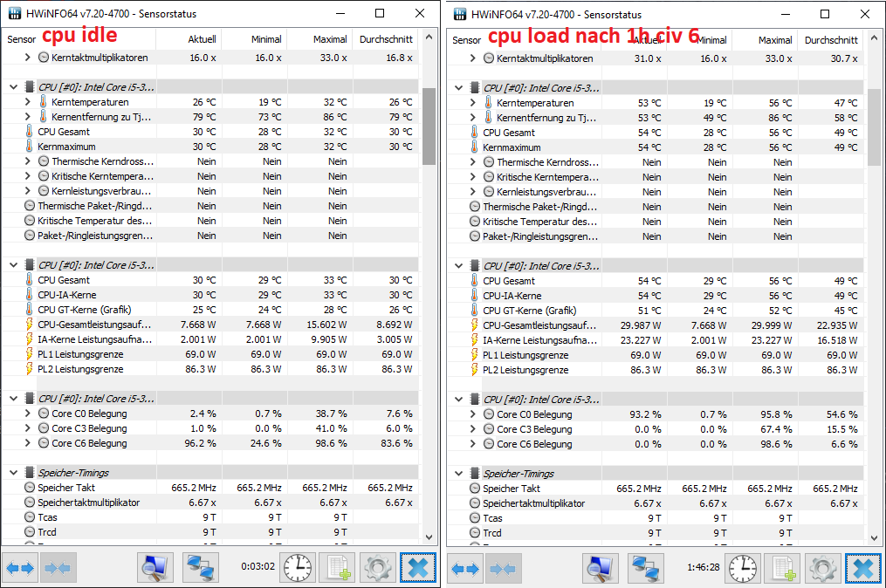886x588 pixels.
Task: Select CPU Gesamt 54 °C row under Kernentfernung in right window
Action: tap(656, 133)
